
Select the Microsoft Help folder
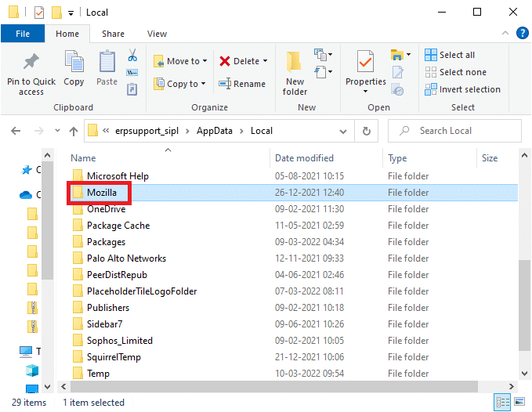click(118, 176)
